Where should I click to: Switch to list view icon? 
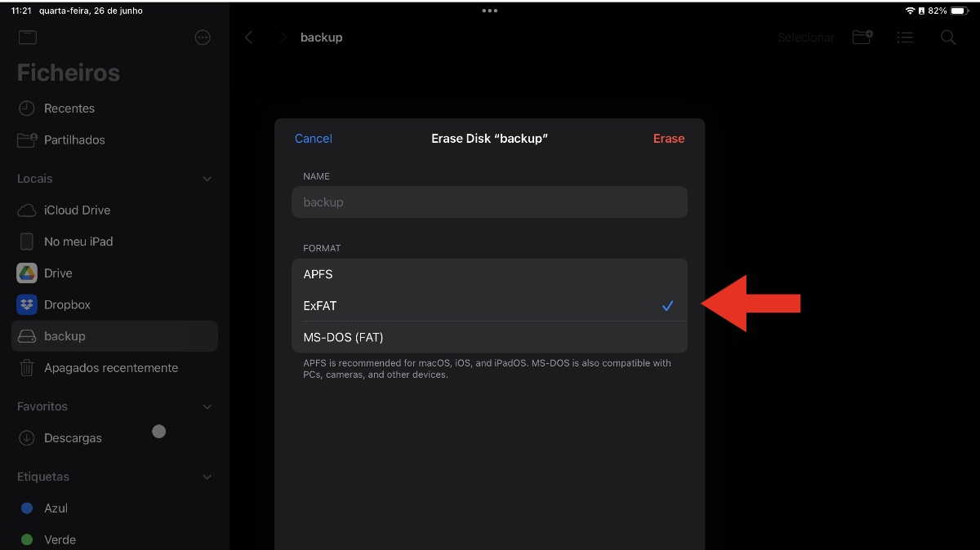(x=905, y=38)
